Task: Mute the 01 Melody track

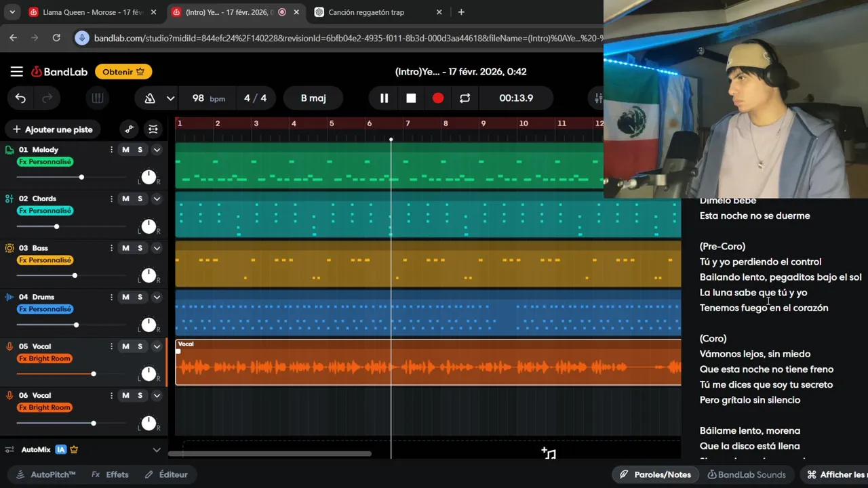Action: point(125,150)
